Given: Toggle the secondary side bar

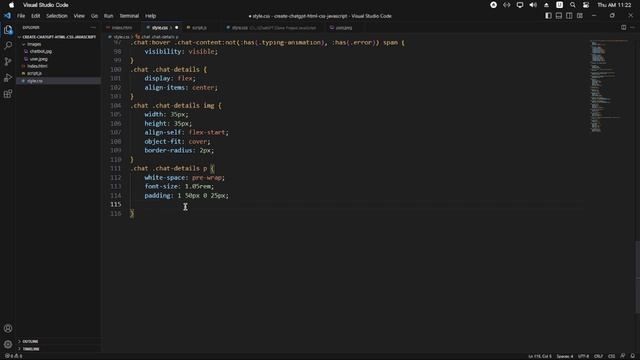Looking at the screenshot, I should pos(569,16).
